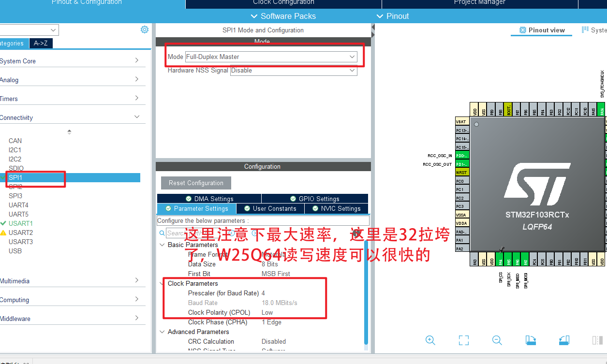Screen dimensions: 607x364
Task: Rotate the chip counter-clockwise
Action: (x=563, y=340)
